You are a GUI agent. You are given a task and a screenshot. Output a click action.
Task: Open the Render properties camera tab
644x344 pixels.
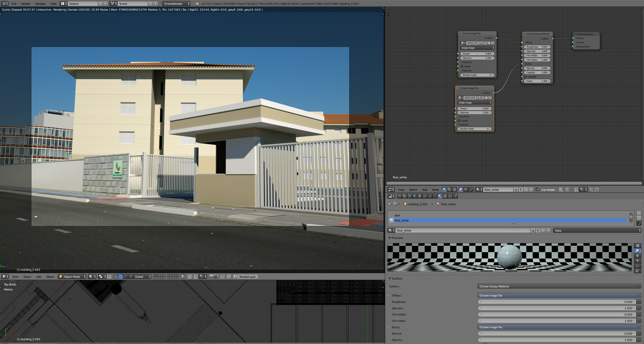pos(399,196)
